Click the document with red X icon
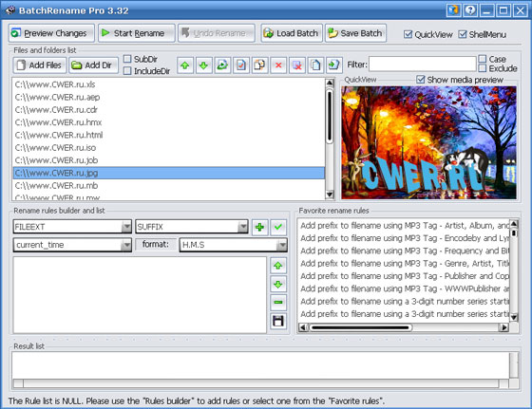This screenshot has width=532, height=409. click(297, 65)
